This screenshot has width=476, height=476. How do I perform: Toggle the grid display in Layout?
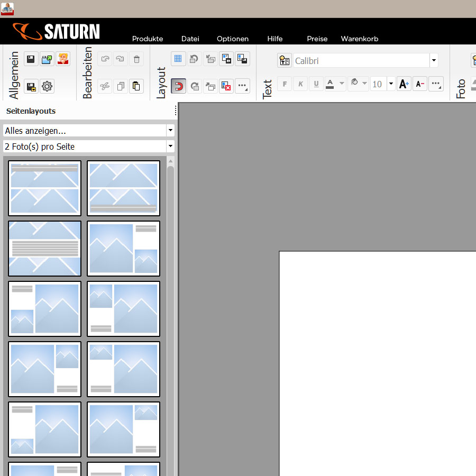178,59
